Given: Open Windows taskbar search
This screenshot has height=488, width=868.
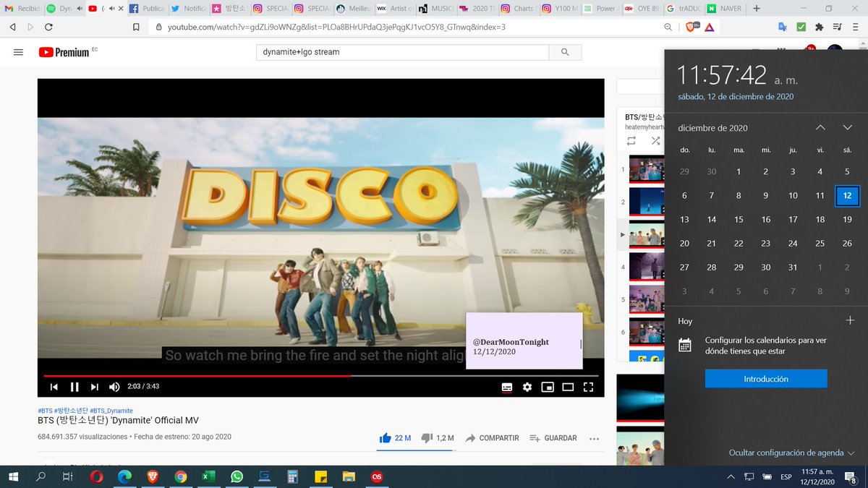Looking at the screenshot, I should [x=41, y=476].
